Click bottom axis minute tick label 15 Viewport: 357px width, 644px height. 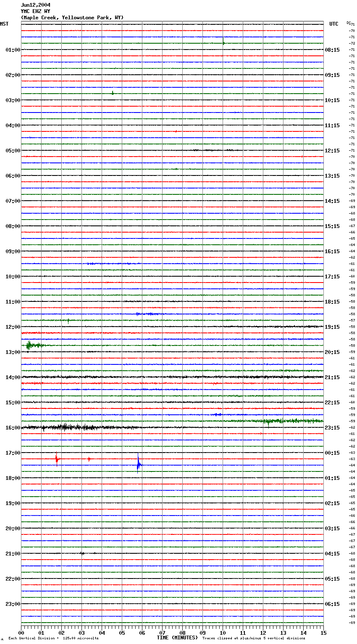(x=323, y=633)
